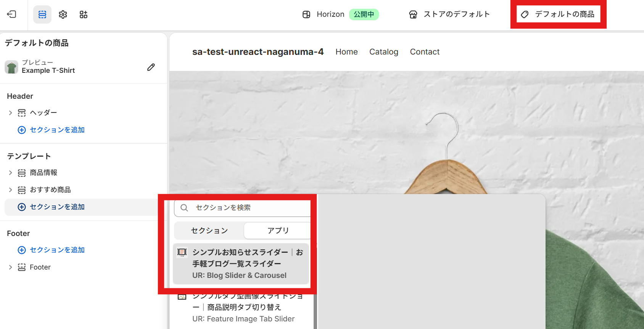The width and height of the screenshot is (644, 329).
Task: Switch to the アプリ tab
Action: click(278, 231)
